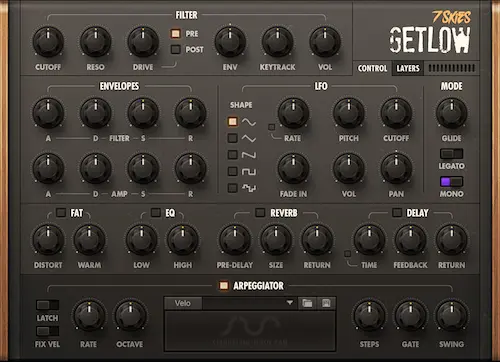The image size is (500, 362).
Task: Click the filter ENV knob
Action: [x=230, y=42]
